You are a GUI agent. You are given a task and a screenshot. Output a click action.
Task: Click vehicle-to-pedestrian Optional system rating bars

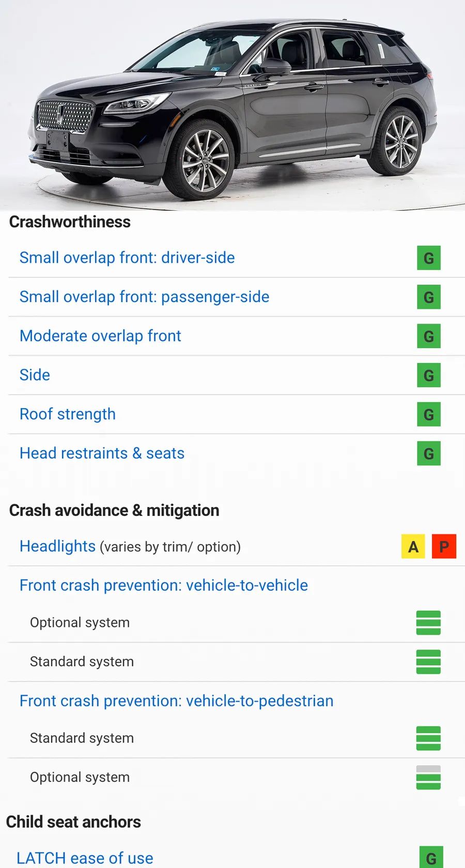(x=428, y=778)
